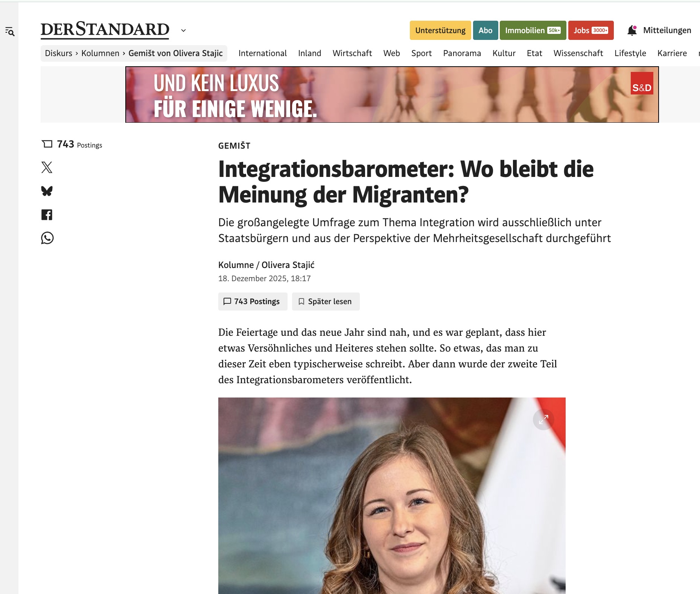700x594 pixels.
Task: Open the Diskurs breadcrumb section
Action: [58, 53]
